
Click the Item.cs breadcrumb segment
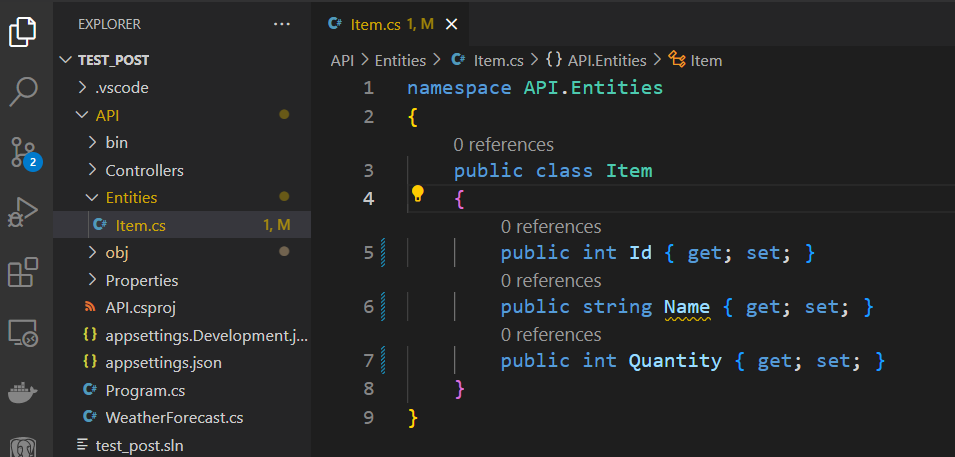[x=499, y=60]
